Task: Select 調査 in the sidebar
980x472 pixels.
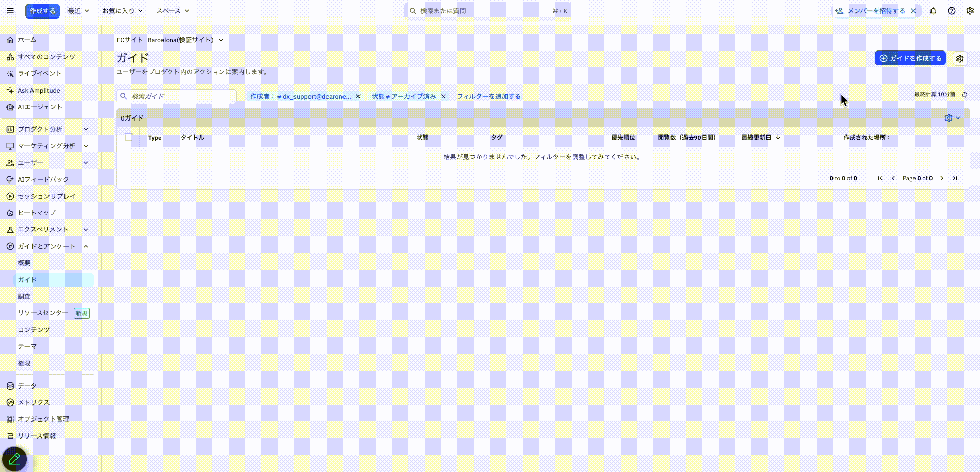Action: 25,296
